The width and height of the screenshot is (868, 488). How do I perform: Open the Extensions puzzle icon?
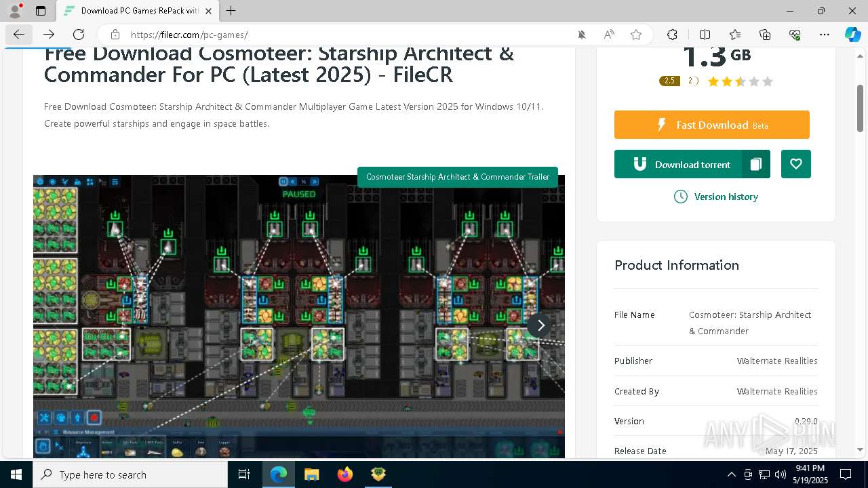pos(672,35)
